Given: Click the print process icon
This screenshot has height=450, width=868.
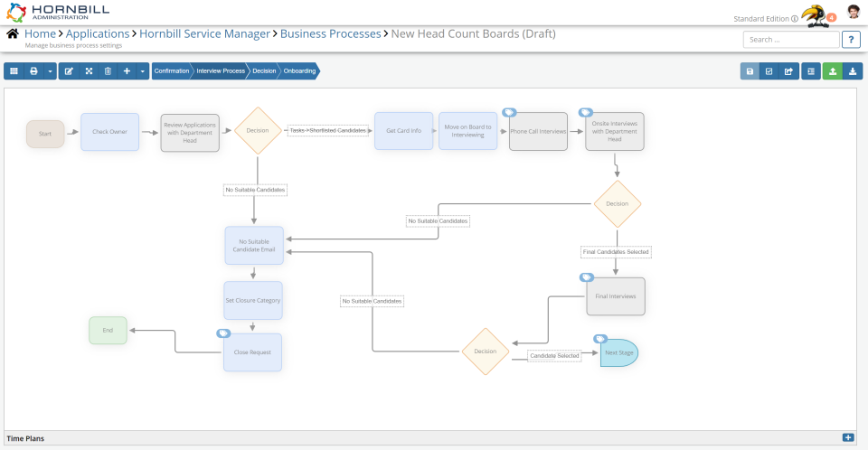Looking at the screenshot, I should click(33, 70).
